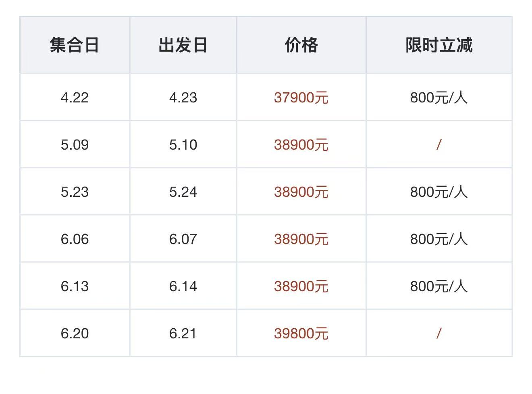
Task: Click the 39800元 price
Action: [301, 334]
